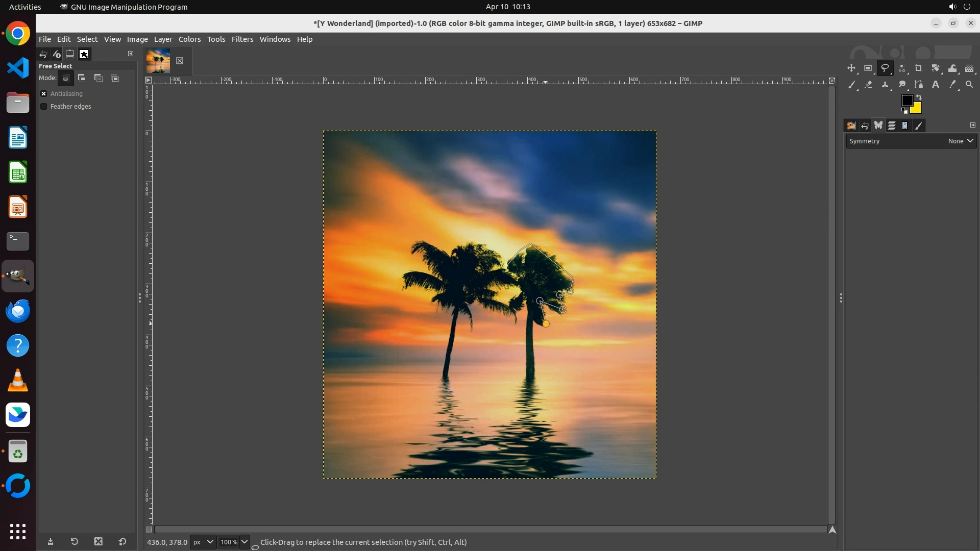Select the Color Picker eyedropper tool
This screenshot has height=551, width=980.
point(952,85)
